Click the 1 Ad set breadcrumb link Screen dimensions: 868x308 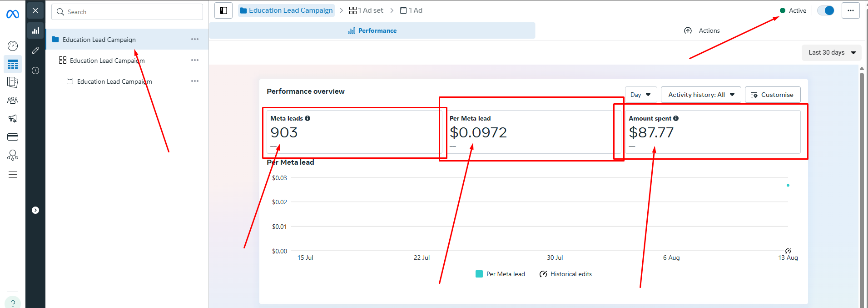point(366,10)
